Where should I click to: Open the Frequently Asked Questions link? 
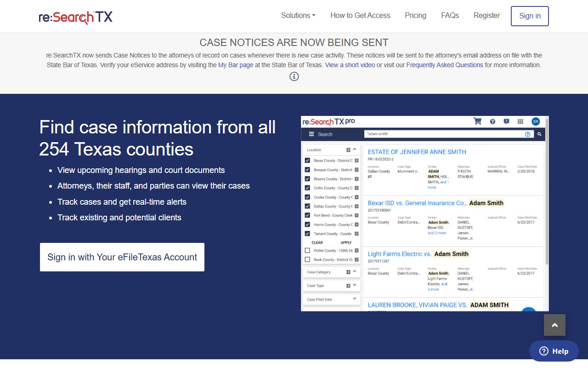[445, 65]
